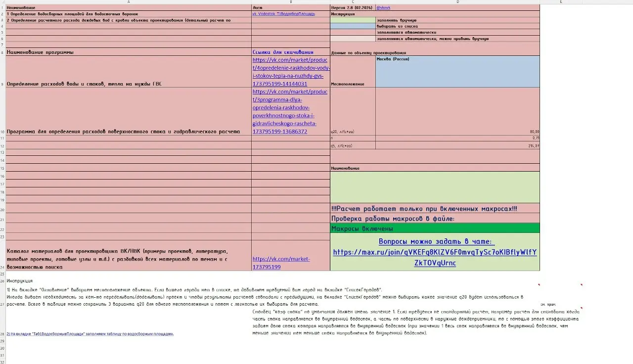Viewport: 633px width, 364px height.
Task: Click the green legend swatch for manual entry
Action: (353, 20)
